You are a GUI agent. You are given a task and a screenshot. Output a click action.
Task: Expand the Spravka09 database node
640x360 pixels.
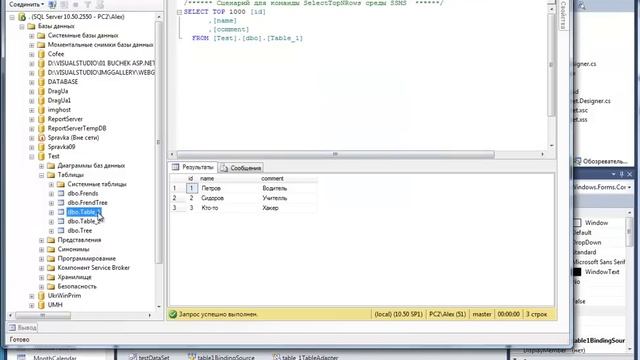tap(32, 147)
